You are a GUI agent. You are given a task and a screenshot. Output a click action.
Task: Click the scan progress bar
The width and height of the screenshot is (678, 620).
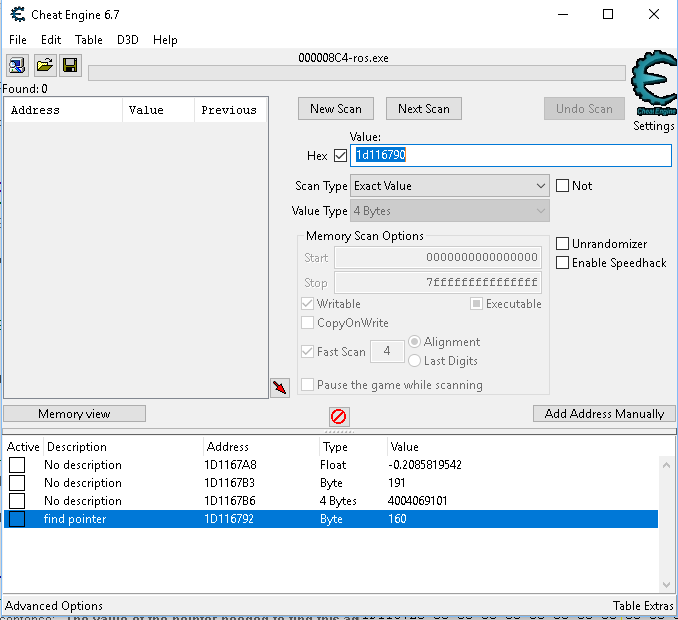click(x=357, y=73)
